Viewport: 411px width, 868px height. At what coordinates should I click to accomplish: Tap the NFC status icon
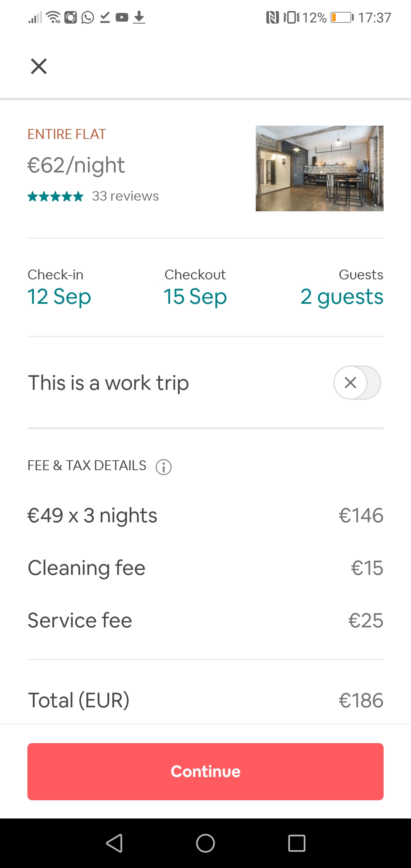click(272, 18)
